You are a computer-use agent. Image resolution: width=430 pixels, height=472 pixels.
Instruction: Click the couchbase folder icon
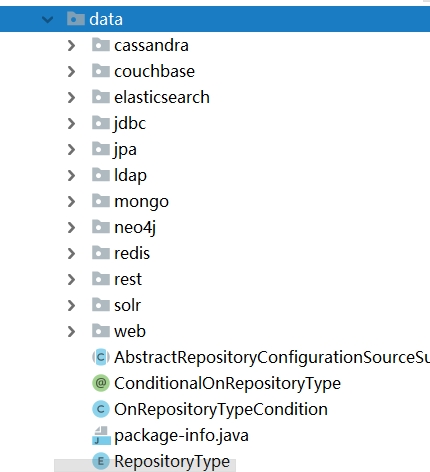[101, 71]
